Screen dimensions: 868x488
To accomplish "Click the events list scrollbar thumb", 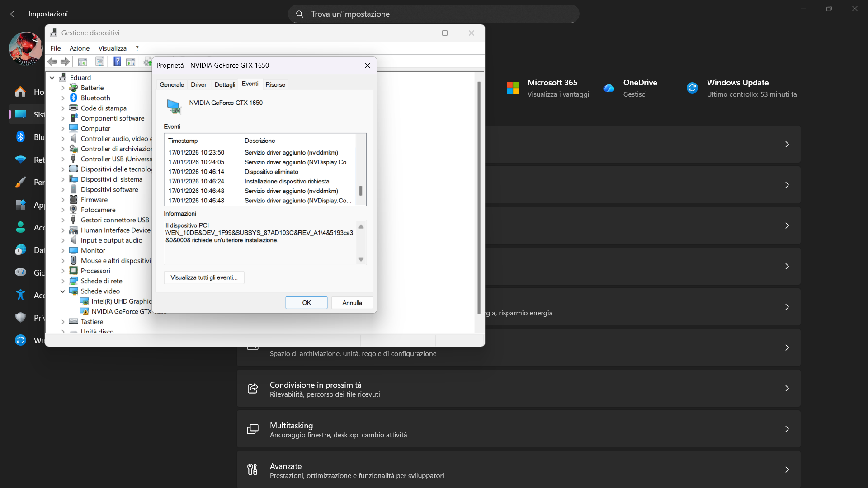I will [361, 191].
